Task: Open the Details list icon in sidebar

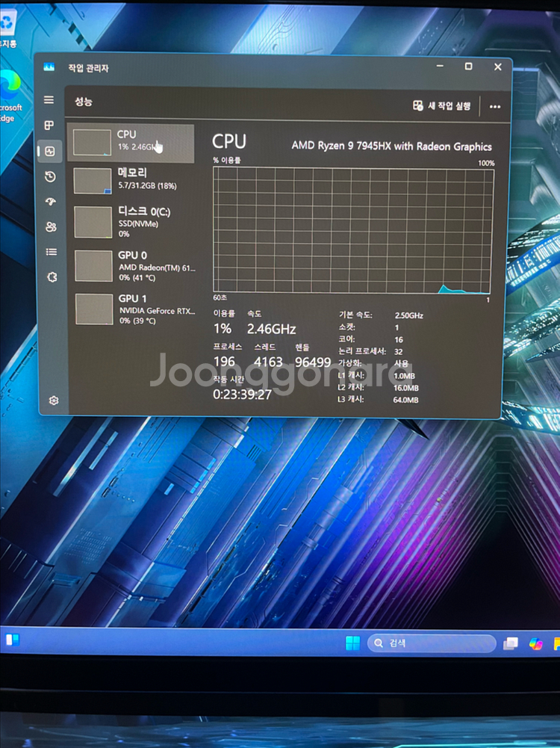Action: pos(52,252)
